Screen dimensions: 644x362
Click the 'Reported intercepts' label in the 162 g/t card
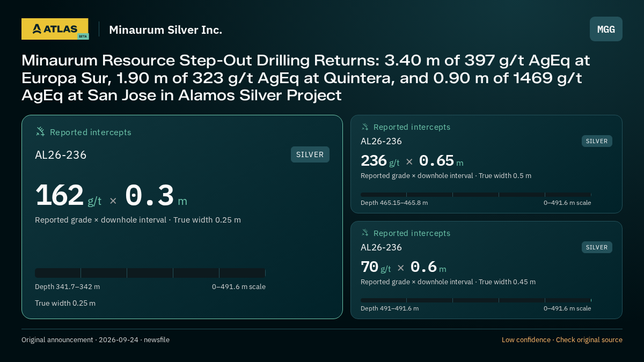point(91,132)
